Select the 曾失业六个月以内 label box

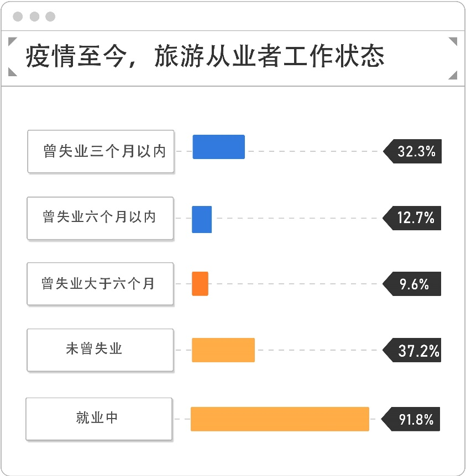coord(100,218)
